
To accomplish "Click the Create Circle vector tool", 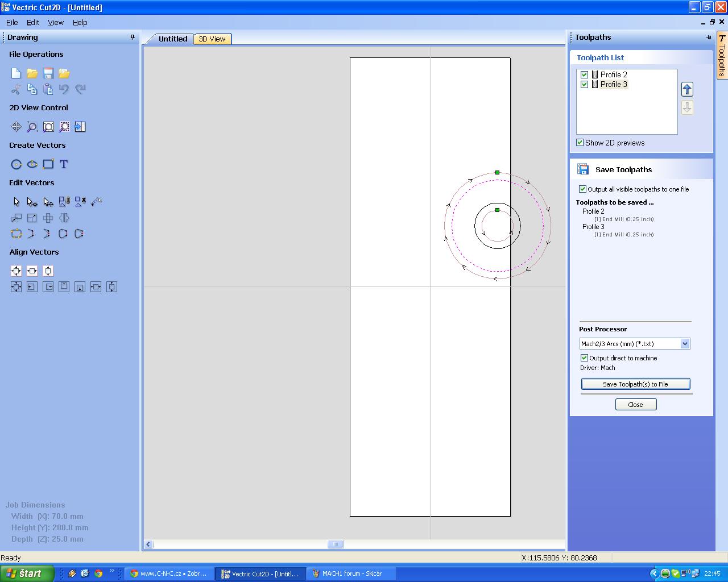I will [16, 164].
